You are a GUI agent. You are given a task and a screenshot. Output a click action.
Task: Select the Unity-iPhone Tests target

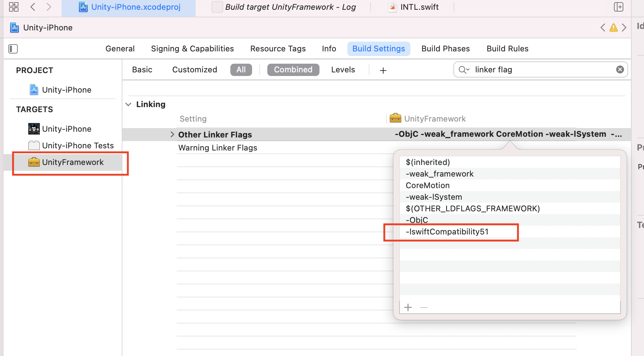(78, 145)
